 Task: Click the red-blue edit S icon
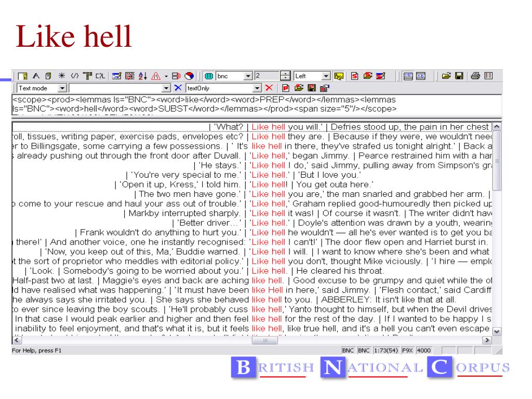[381, 76]
